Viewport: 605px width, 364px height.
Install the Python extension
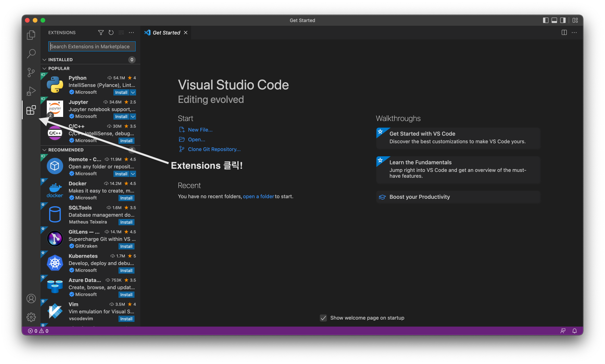click(x=121, y=92)
